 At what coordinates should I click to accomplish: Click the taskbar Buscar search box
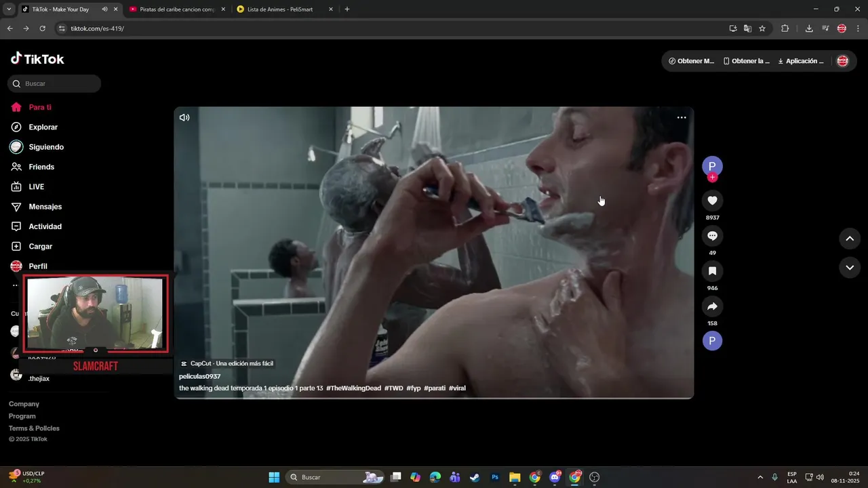(x=336, y=477)
